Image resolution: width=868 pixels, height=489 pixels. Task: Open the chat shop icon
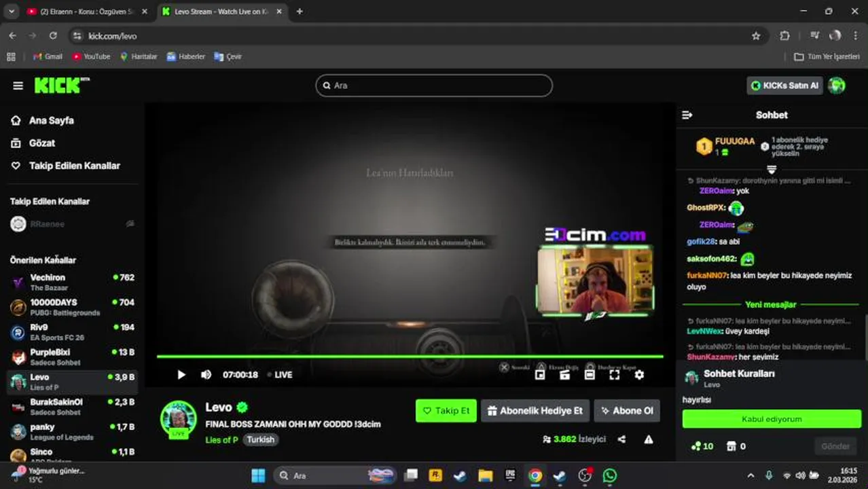(731, 446)
